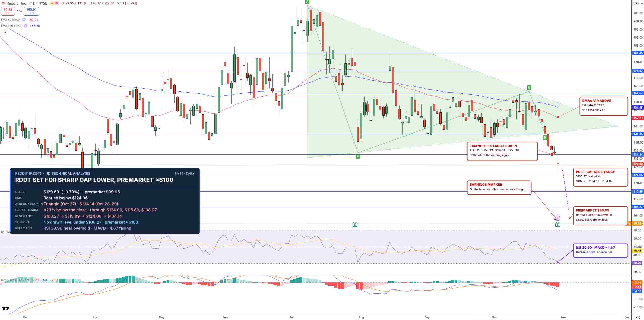
Task: Select the EMA 100 close legend label
Action: (11, 26)
